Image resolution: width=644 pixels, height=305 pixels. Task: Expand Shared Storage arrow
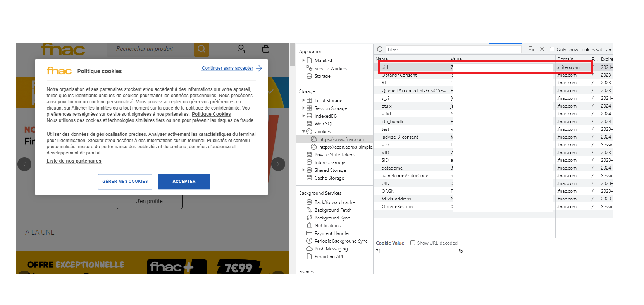(303, 170)
